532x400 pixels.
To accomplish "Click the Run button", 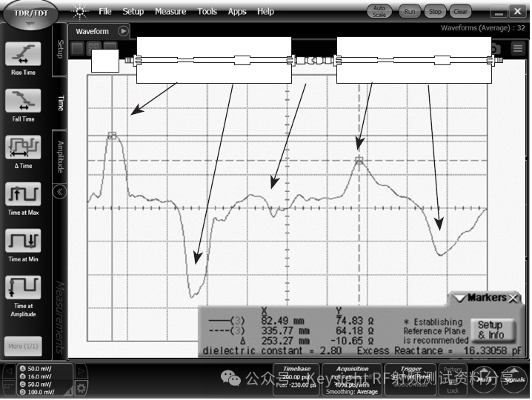I will (x=410, y=12).
